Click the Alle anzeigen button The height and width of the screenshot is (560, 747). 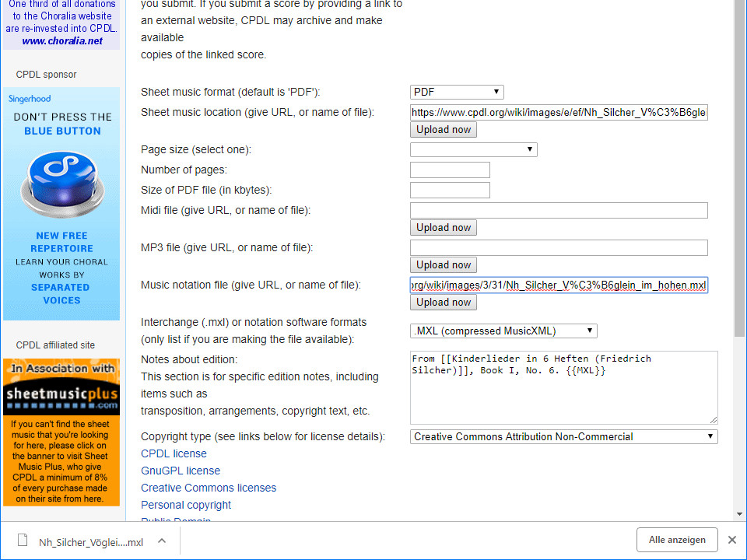point(677,540)
